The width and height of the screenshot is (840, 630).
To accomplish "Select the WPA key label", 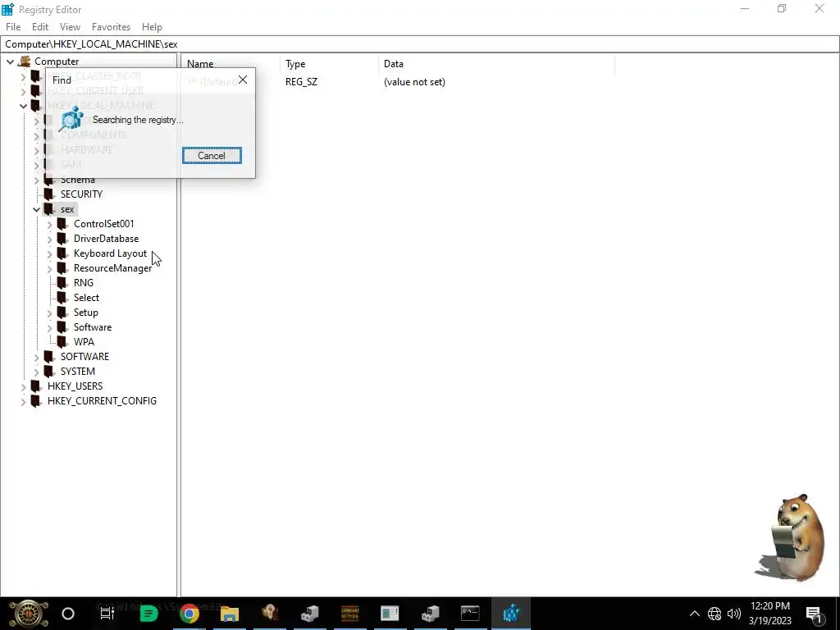I will [x=84, y=341].
